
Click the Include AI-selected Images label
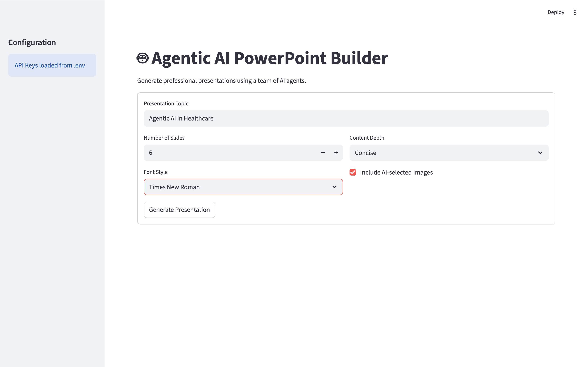pyautogui.click(x=396, y=172)
